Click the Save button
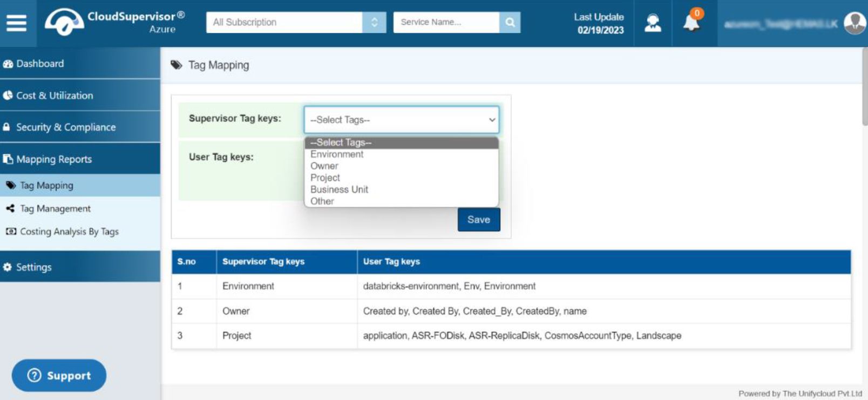The height and width of the screenshot is (400, 868). (479, 220)
